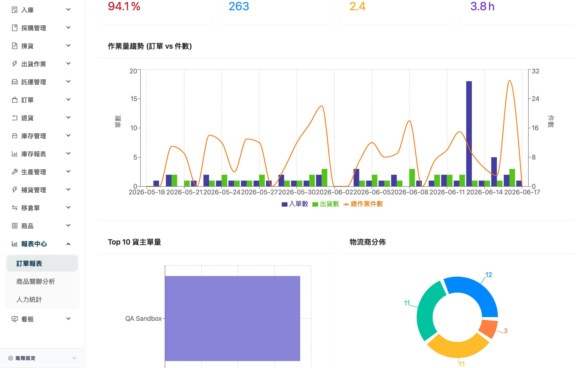Screen dimensions: 588x368
Task: Click the QA Sandbox axis label
Action: coord(143,318)
